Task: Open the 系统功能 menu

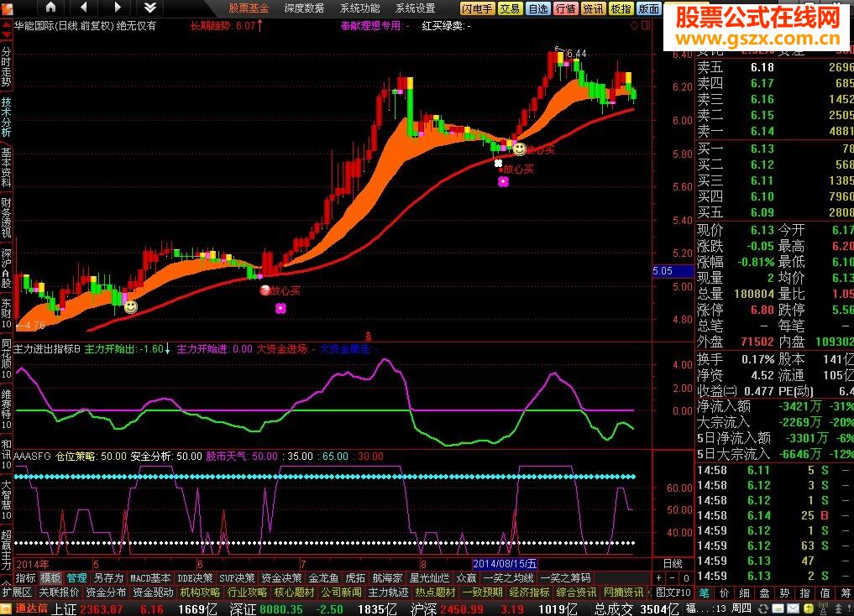Action: [x=359, y=8]
